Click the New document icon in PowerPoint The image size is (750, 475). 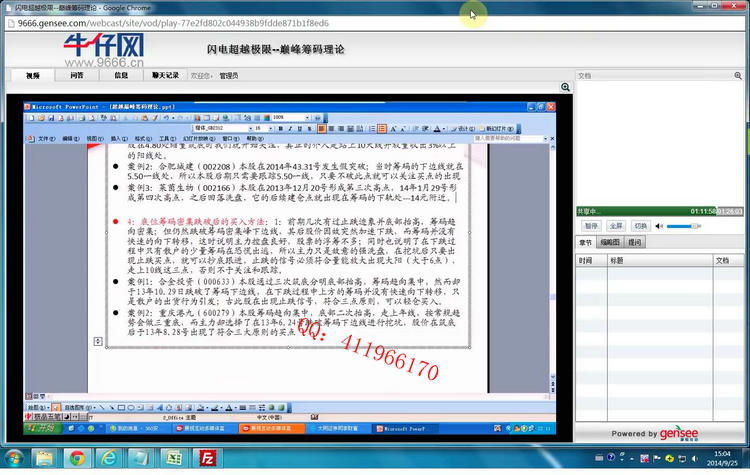point(32,118)
